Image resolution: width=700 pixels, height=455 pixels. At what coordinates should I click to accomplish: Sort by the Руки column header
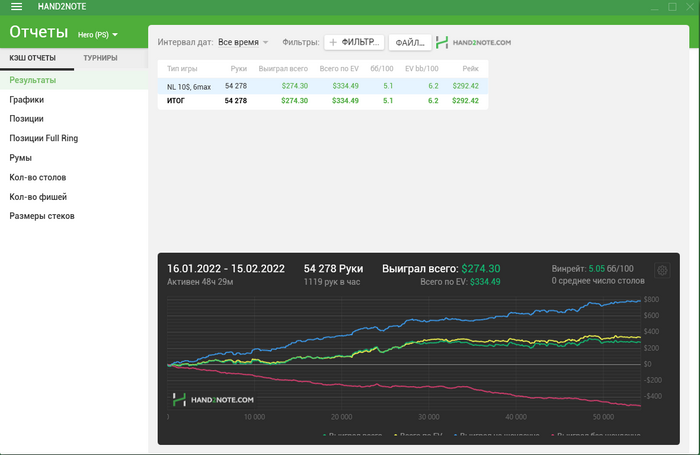pyautogui.click(x=239, y=69)
